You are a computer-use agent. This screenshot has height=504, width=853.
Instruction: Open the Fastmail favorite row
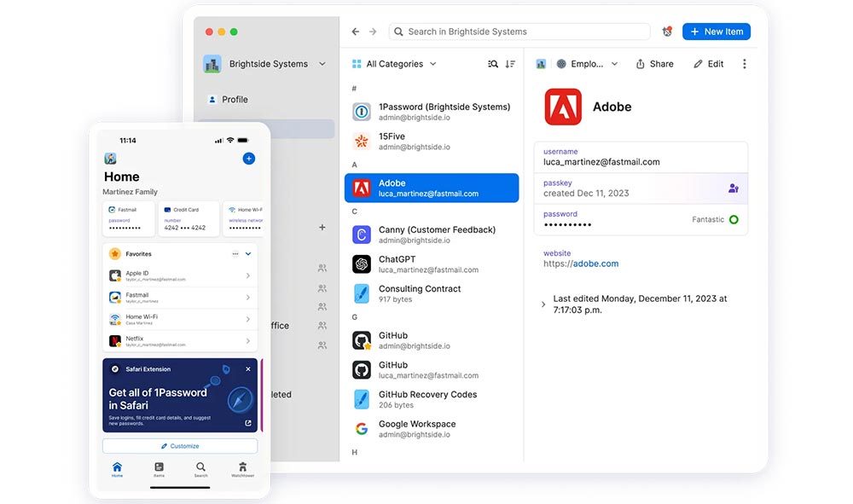(x=180, y=298)
